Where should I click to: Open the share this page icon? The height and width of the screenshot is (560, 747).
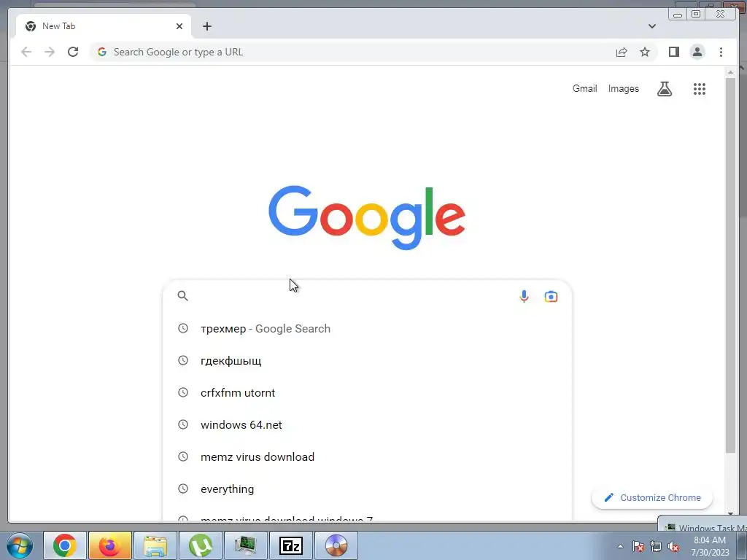click(x=622, y=52)
